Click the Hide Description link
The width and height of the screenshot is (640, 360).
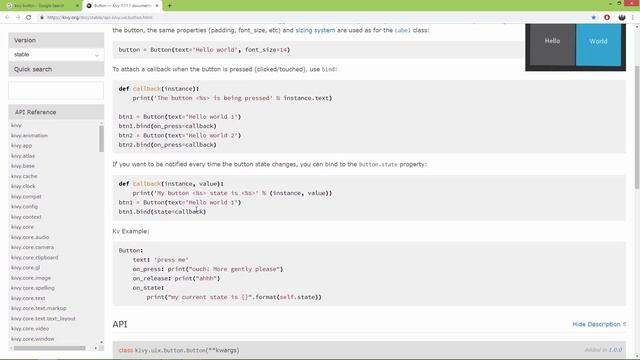click(x=599, y=324)
